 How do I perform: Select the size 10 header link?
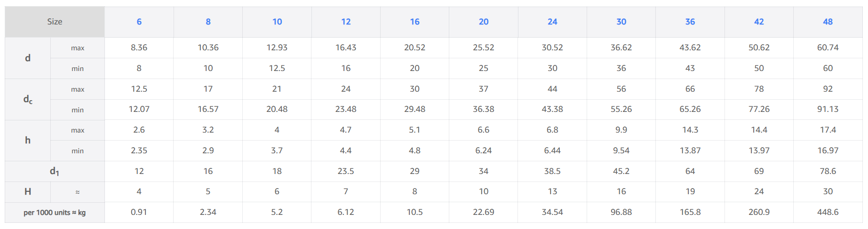[277, 22]
